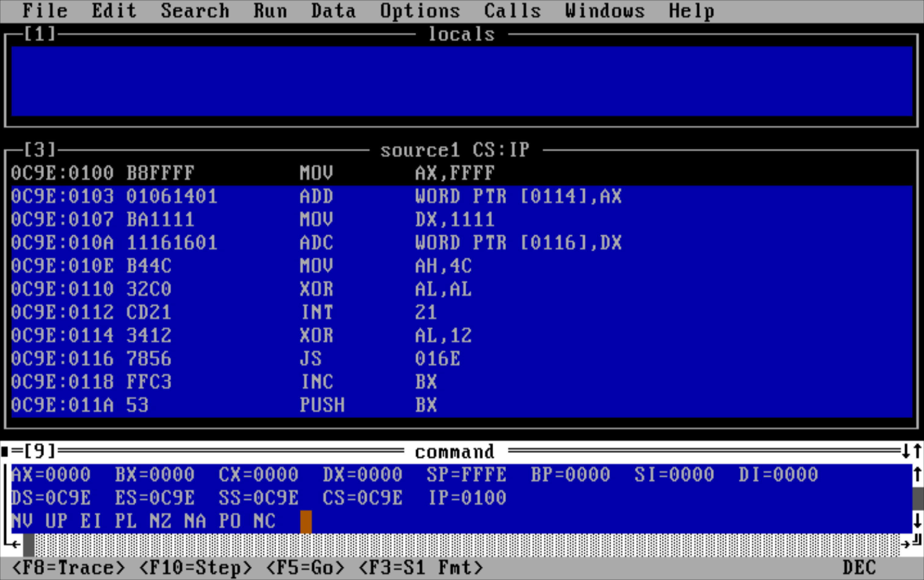Maximize the command window using the up arrow

(x=918, y=451)
